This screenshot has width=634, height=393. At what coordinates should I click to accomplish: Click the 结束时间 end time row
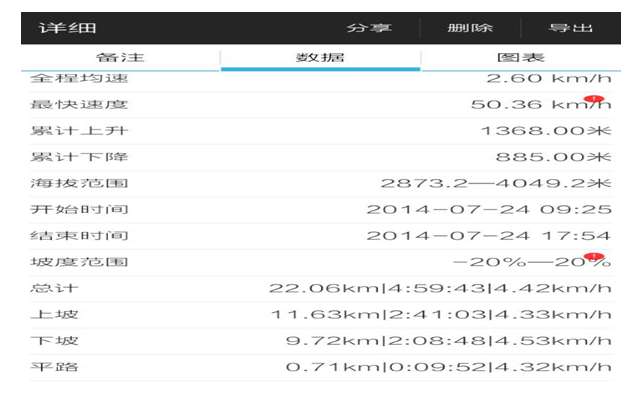[x=321, y=236]
